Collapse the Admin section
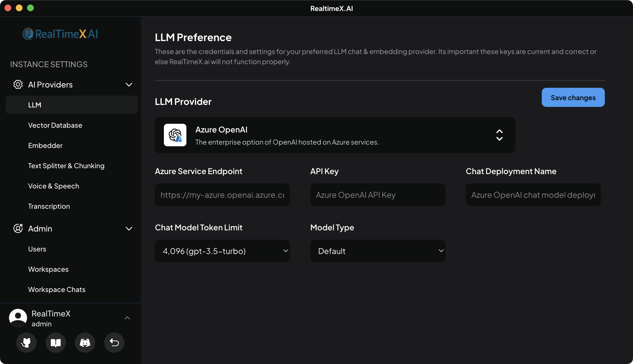The height and width of the screenshot is (364, 633). 129,228
